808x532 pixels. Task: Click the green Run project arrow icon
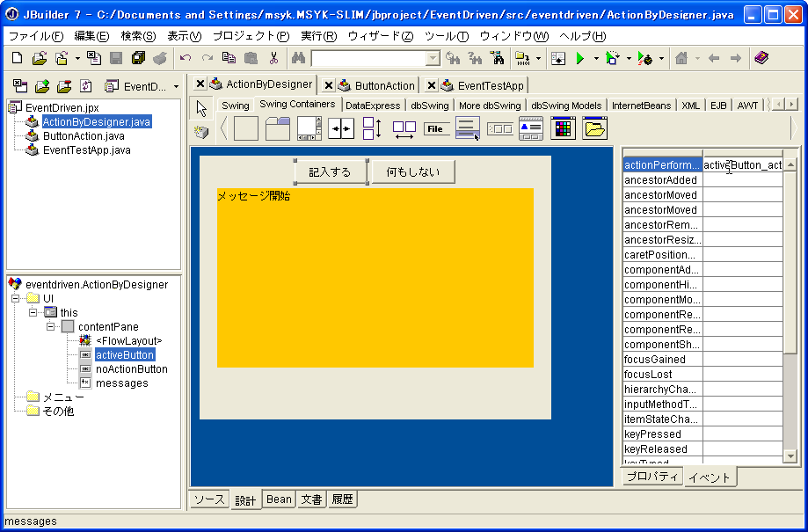(579, 59)
